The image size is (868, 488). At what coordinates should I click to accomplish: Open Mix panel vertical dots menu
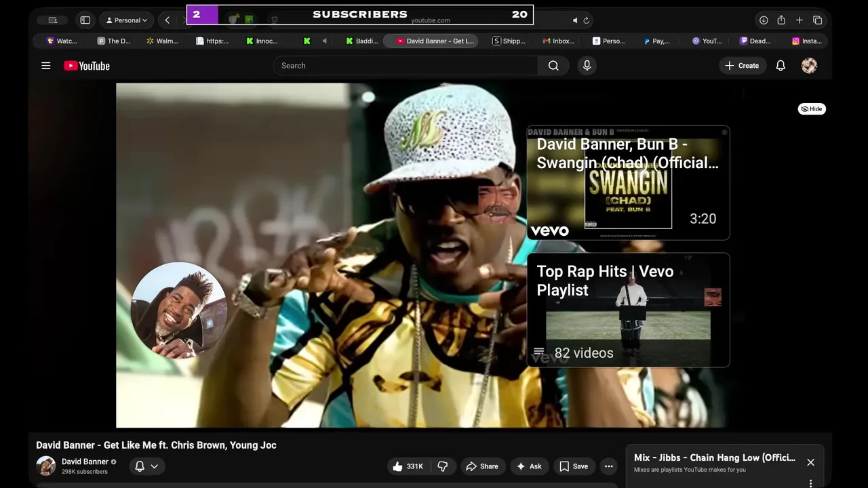pos(810,483)
